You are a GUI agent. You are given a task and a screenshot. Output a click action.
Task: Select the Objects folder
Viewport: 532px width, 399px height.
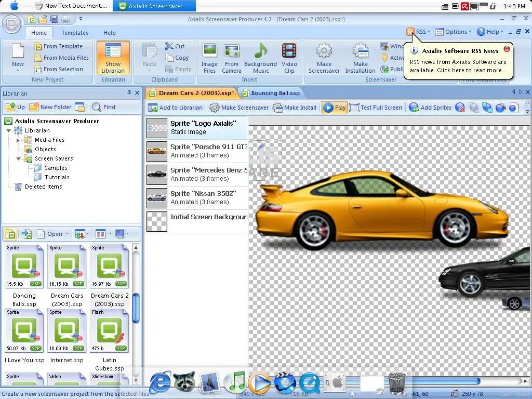pos(39,149)
